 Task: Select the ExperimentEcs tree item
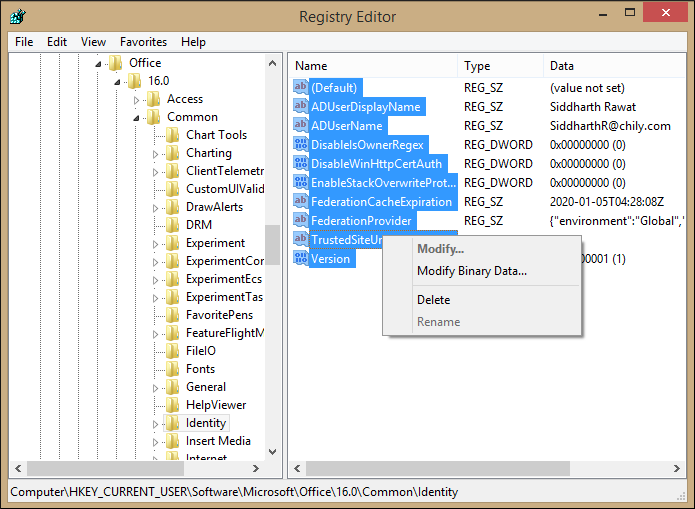[224, 279]
